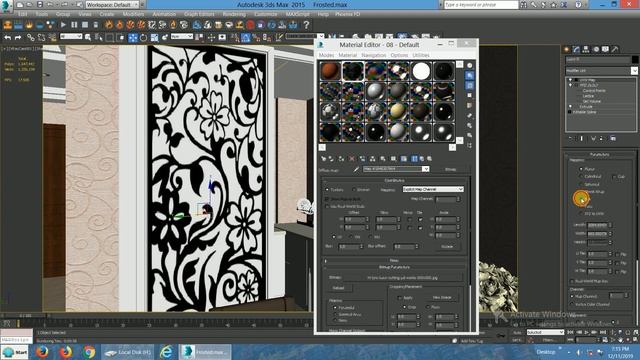Click Get Material icon in Material Editor
This screenshot has height=360, width=640.
[323, 159]
